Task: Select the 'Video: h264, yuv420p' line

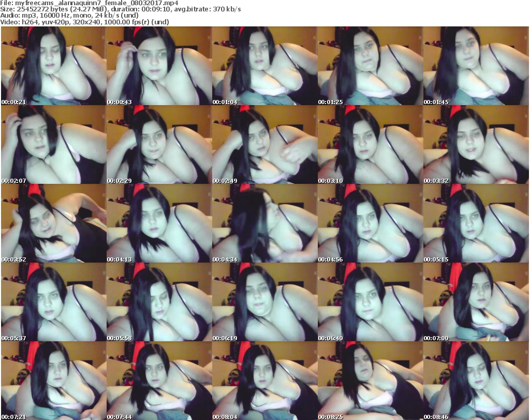Action: pyautogui.click(x=84, y=22)
